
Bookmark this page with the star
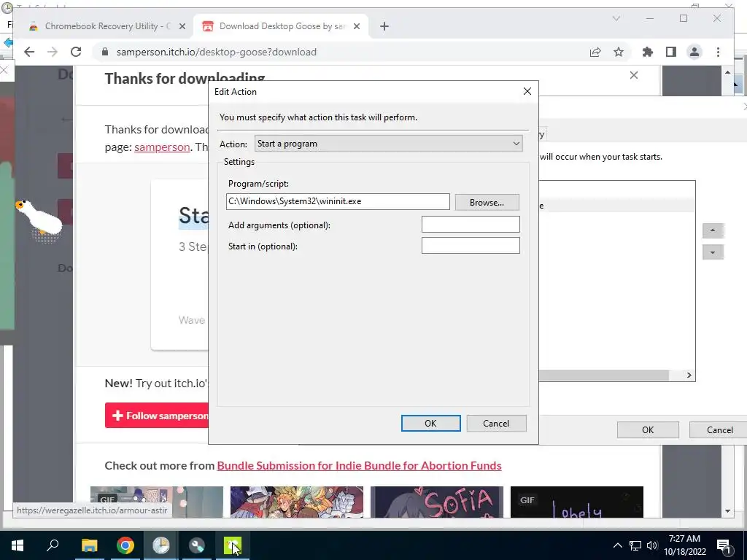pos(619,52)
